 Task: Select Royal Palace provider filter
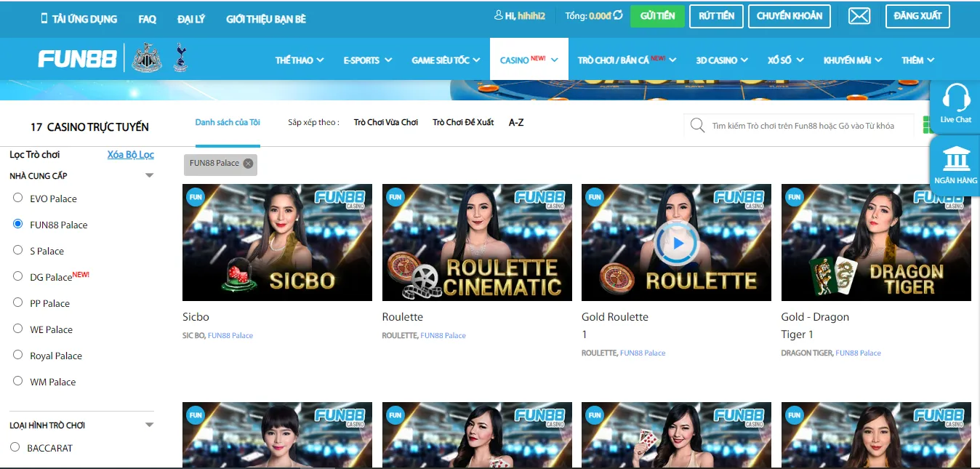18,355
